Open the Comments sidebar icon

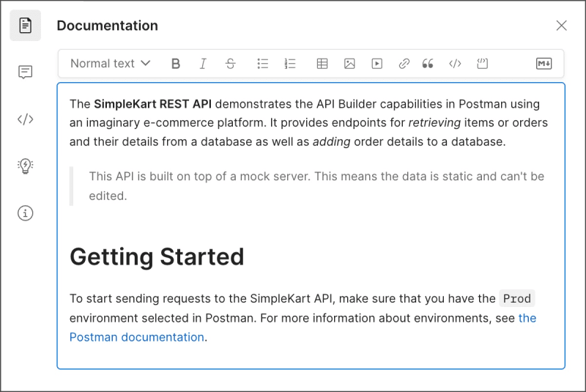point(25,72)
